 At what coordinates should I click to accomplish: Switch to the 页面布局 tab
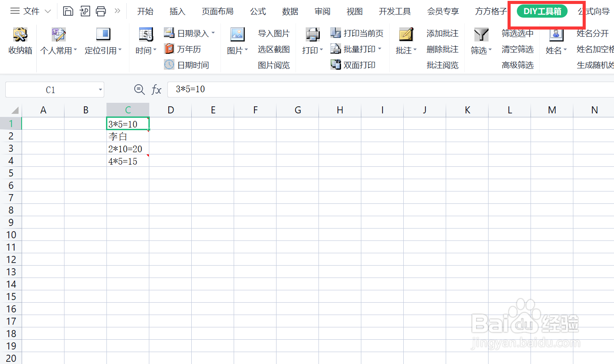pos(218,11)
